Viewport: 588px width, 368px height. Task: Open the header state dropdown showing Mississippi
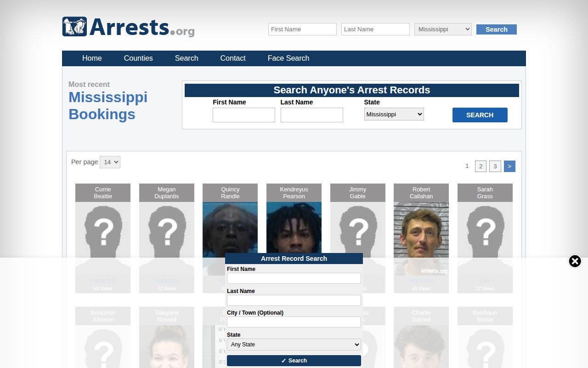[x=443, y=29]
